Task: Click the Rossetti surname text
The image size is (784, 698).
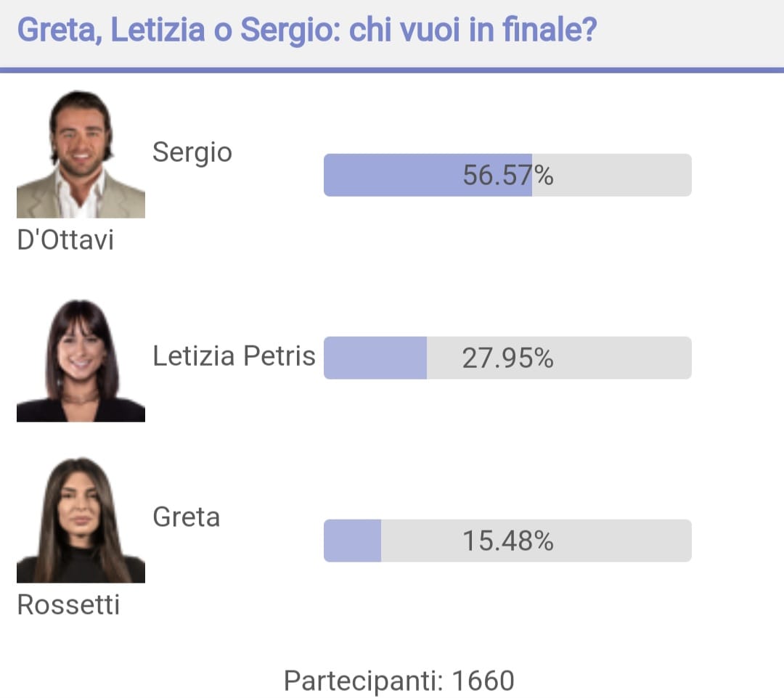Action: tap(68, 605)
